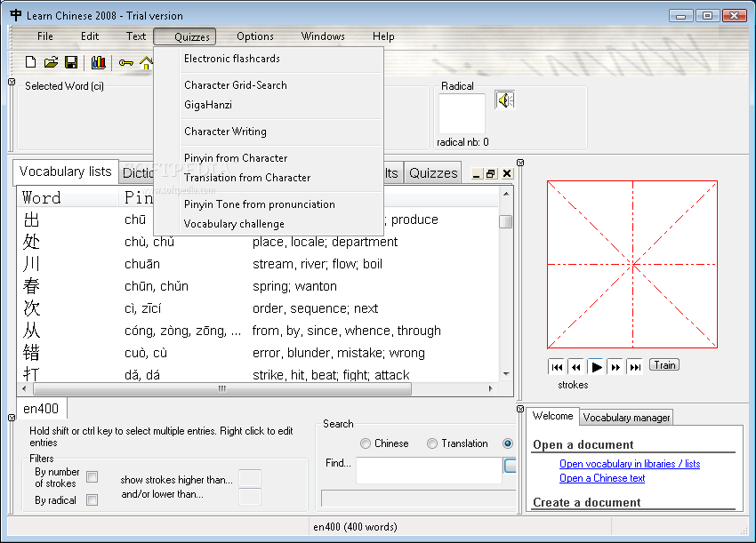Image resolution: width=756 pixels, height=543 pixels.
Task: Jump to last stroke button
Action: [635, 367]
